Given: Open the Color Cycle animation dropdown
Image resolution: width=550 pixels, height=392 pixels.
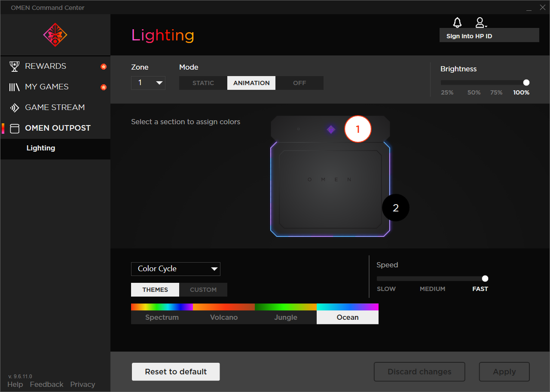Looking at the screenshot, I should [x=175, y=269].
